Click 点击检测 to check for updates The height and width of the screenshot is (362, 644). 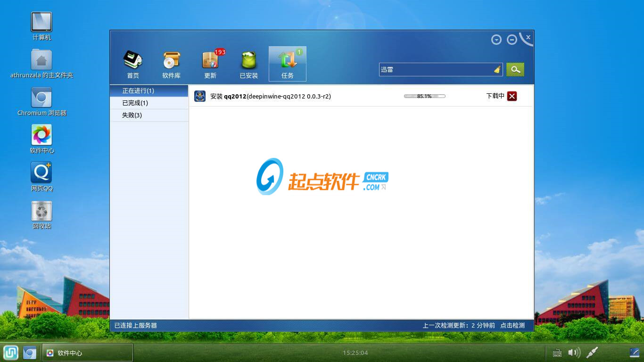pos(512,325)
